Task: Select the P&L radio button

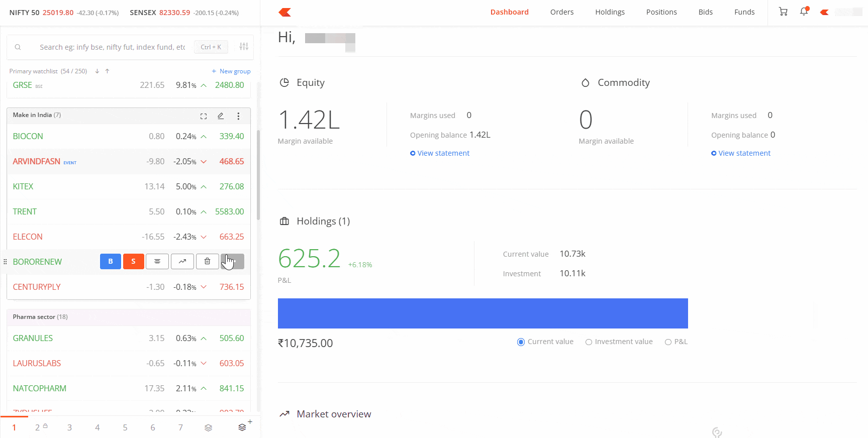Action: 668,342
